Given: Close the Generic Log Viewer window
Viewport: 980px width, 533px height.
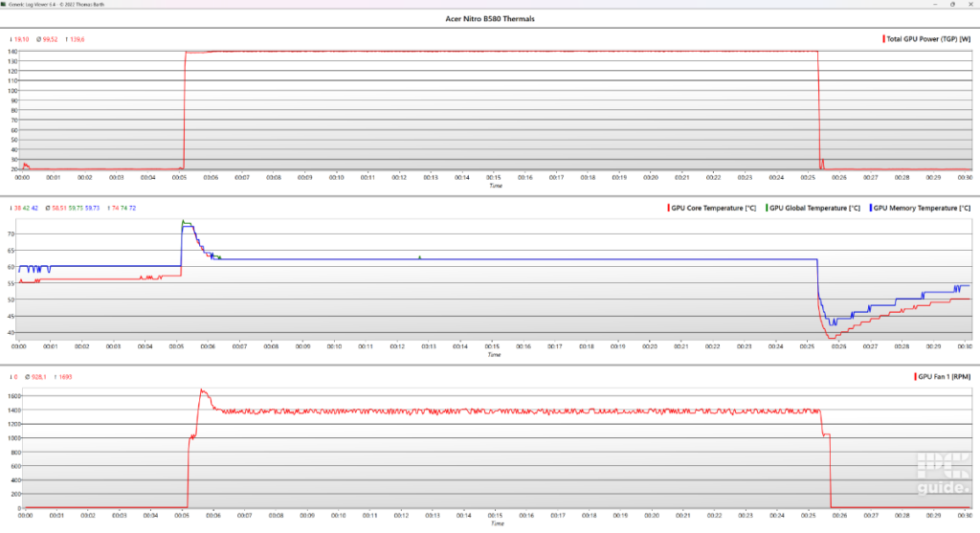Looking at the screenshot, I should coord(970,4).
